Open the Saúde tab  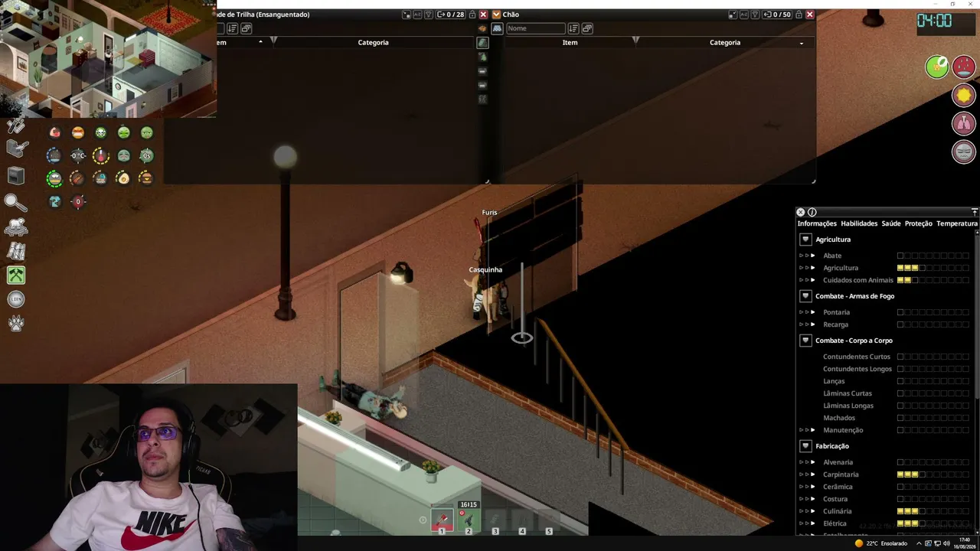(891, 223)
